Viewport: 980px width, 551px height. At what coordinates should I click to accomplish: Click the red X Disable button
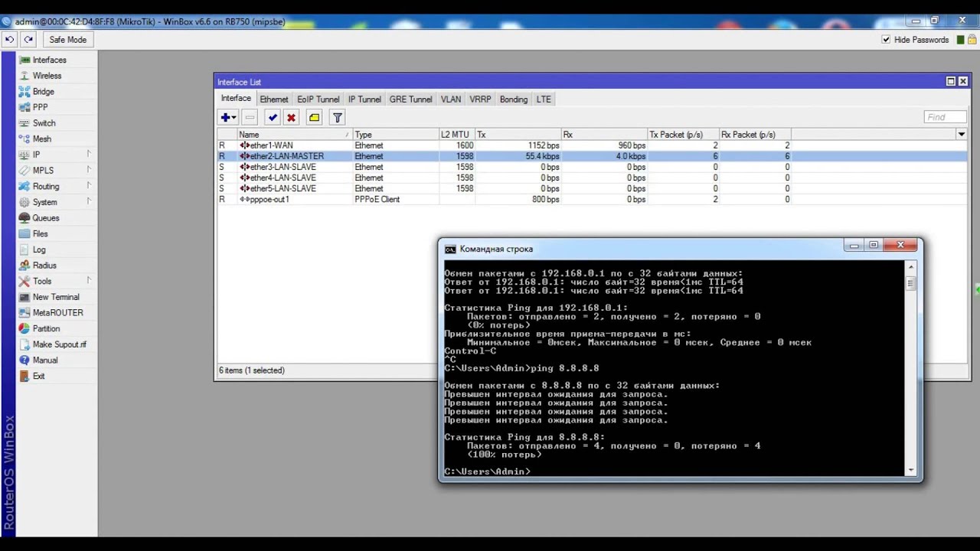coord(291,117)
